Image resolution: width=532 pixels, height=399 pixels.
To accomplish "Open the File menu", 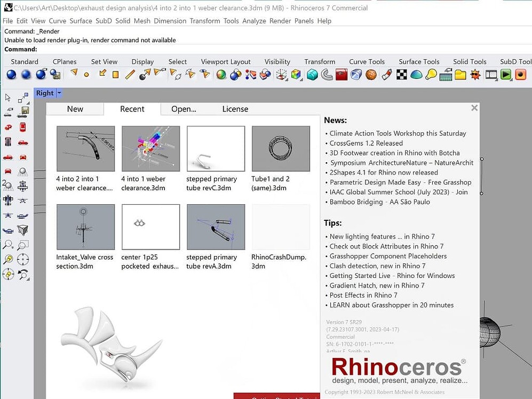I will tap(7, 21).
